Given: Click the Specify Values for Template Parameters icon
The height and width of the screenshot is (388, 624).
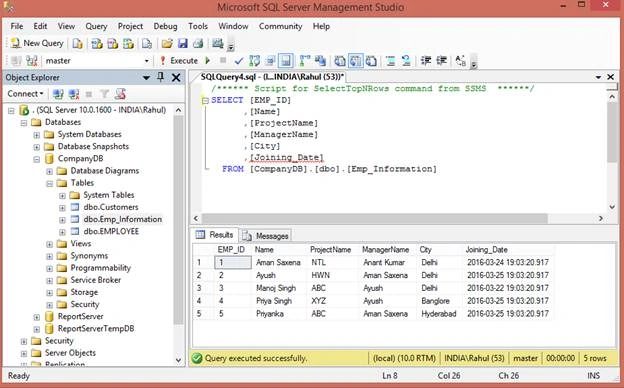Looking at the screenshot, I should point(460,60).
